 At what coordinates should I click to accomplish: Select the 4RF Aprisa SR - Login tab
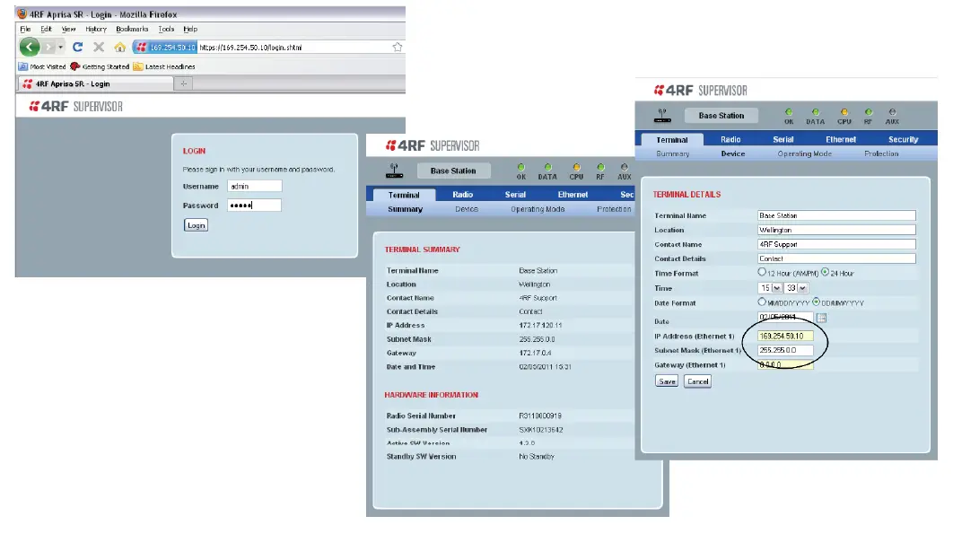point(95,83)
